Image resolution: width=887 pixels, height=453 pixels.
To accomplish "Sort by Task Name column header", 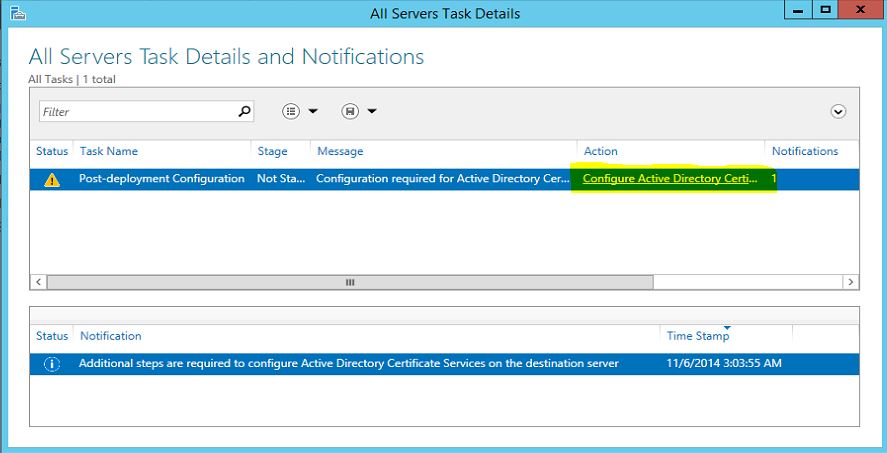I will (109, 151).
